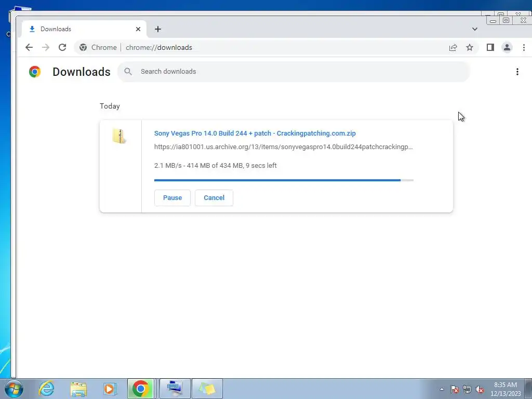This screenshot has height=399, width=532.
Task: Click the download progress bar
Action: (284, 180)
